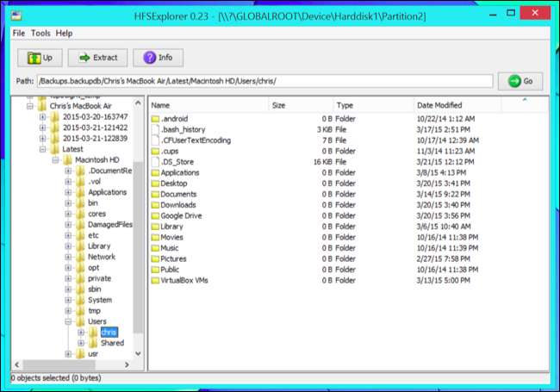Expand the 2015-03-20-163747 backup node
Image resolution: width=560 pixels, height=392 pixels.
pyautogui.click(x=42, y=117)
